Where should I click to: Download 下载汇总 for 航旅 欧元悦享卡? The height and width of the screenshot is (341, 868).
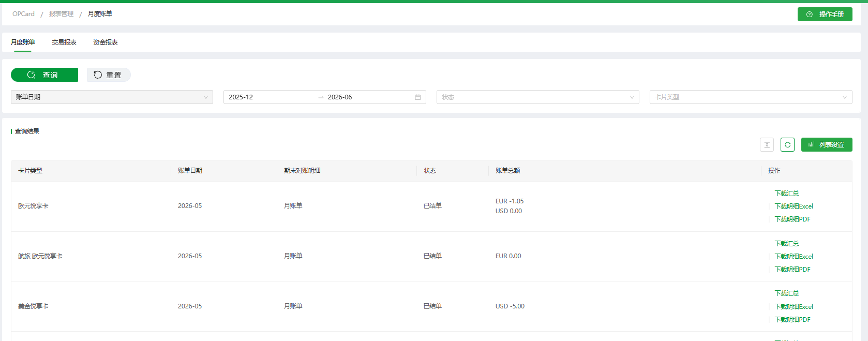tap(786, 244)
